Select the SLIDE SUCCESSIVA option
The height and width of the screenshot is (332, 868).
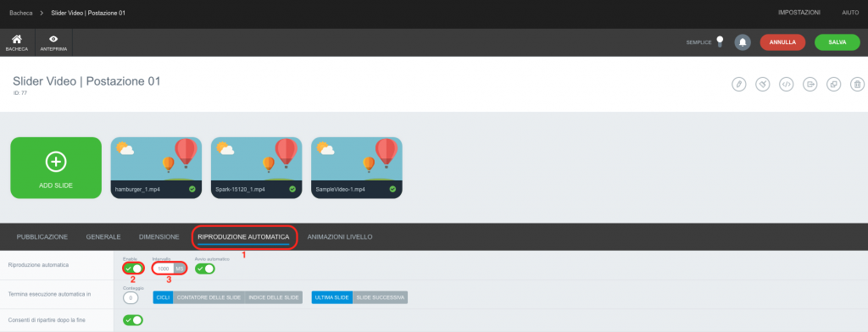tap(380, 297)
